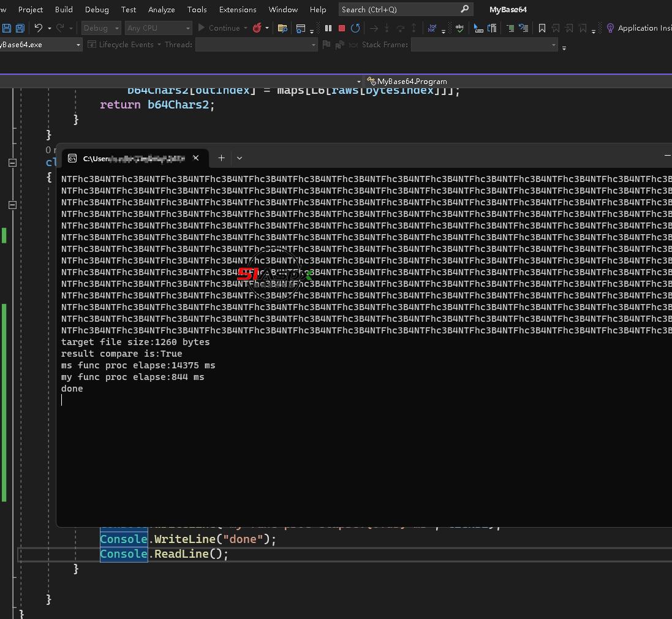Viewport: 672px width, 619px height.
Task: Click the Hot Reload flame icon
Action: [x=257, y=28]
